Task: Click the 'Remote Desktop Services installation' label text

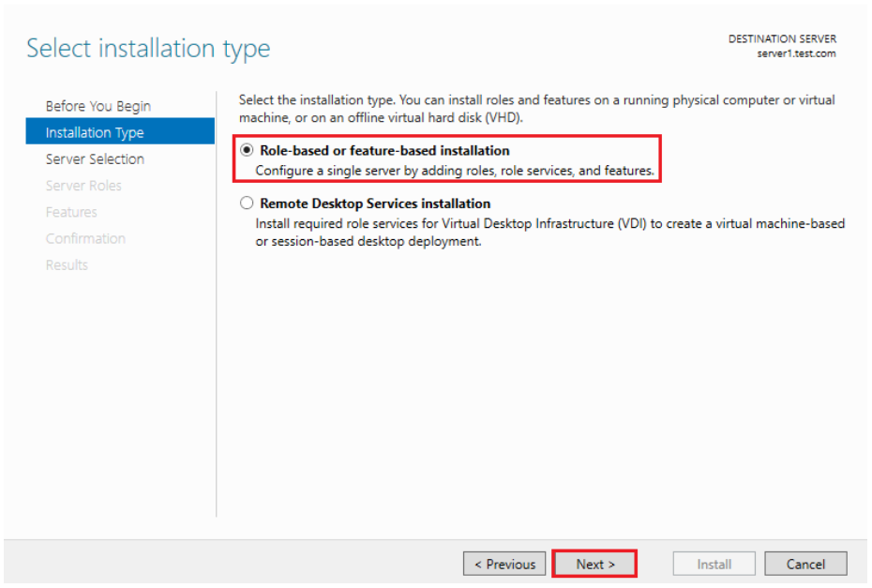Action: click(x=375, y=204)
